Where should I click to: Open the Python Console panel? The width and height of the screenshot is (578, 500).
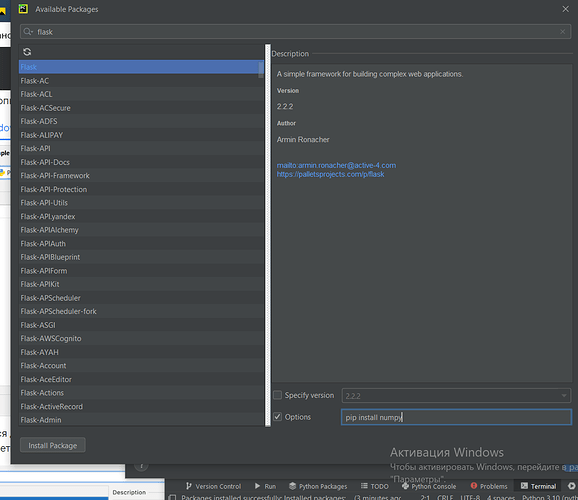[x=429, y=486]
